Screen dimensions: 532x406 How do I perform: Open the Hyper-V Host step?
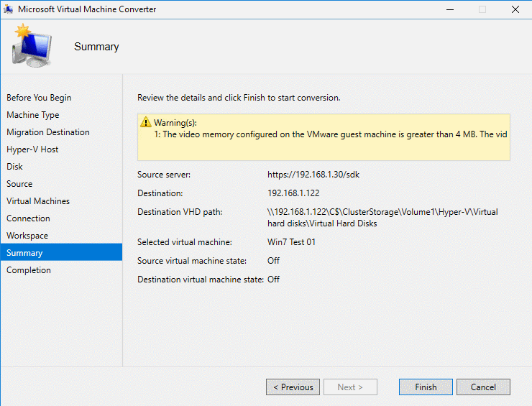coord(32,149)
